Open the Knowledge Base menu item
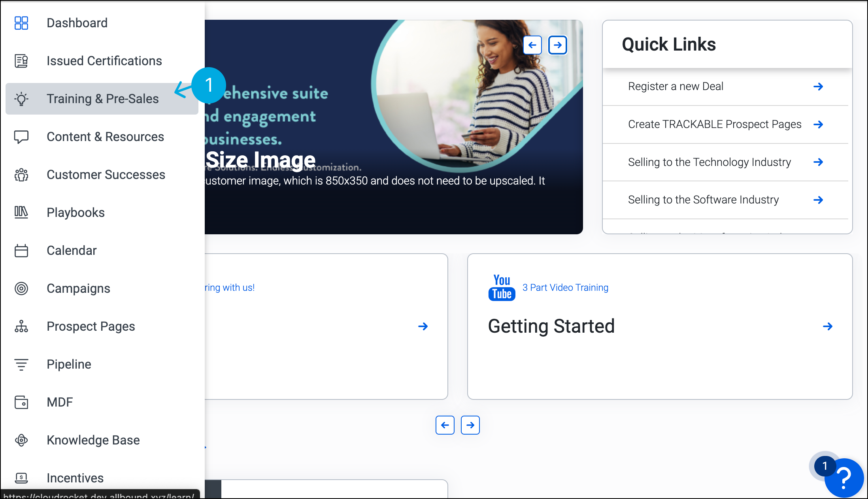This screenshot has width=868, height=499. coord(102,440)
